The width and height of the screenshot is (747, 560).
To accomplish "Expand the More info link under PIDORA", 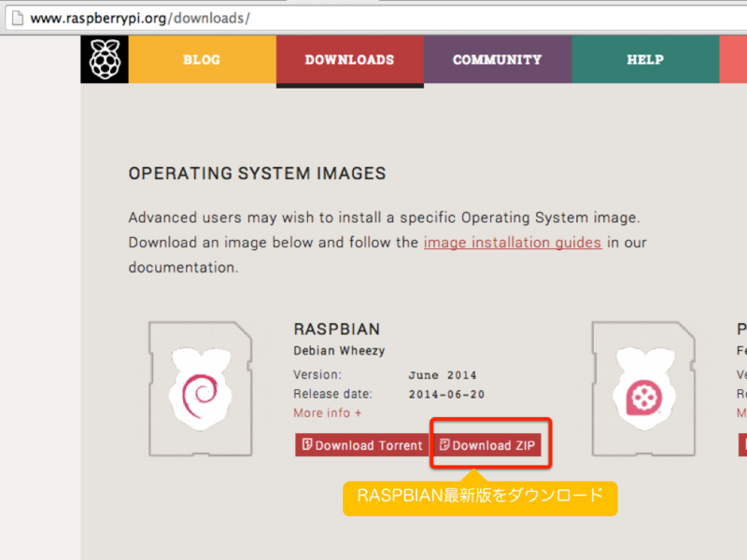I will 741,413.
